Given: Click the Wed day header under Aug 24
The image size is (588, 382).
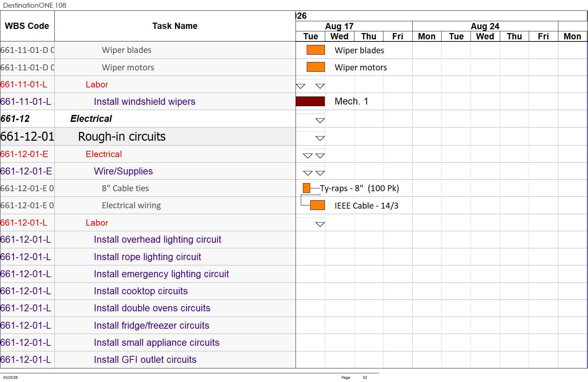Looking at the screenshot, I should 485,36.
